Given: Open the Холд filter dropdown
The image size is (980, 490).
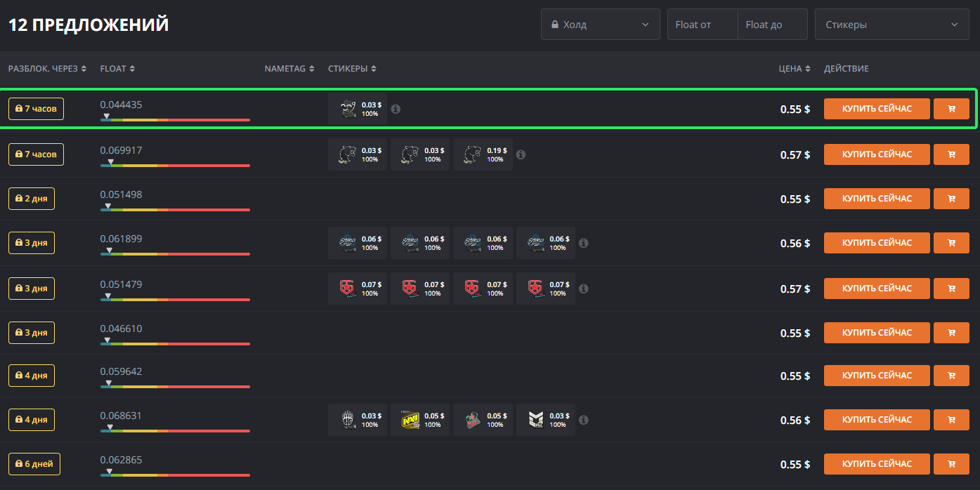Looking at the screenshot, I should pos(600,25).
